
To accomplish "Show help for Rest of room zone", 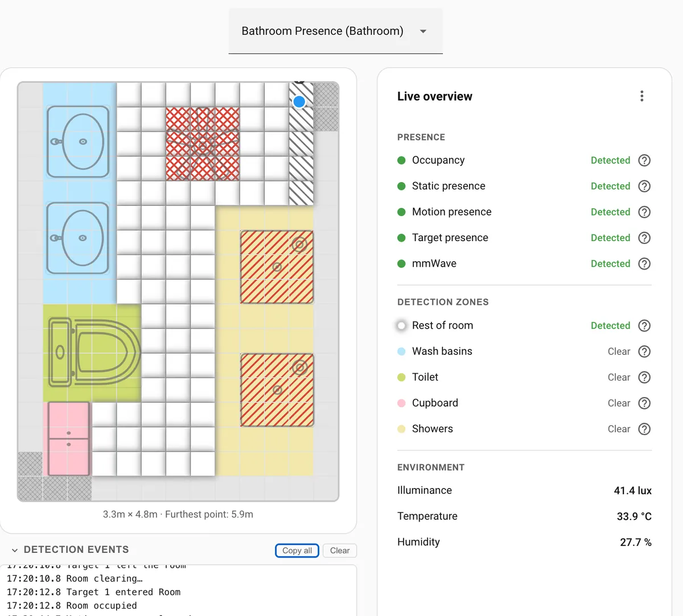I will click(x=644, y=326).
